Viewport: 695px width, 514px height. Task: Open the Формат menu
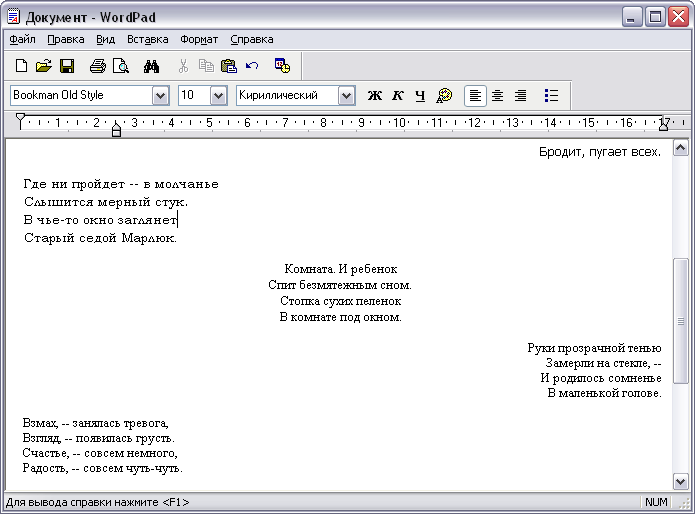199,39
